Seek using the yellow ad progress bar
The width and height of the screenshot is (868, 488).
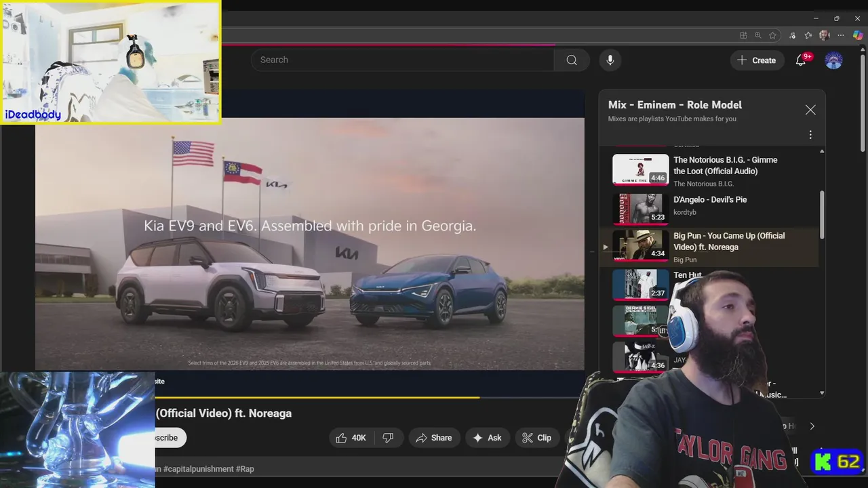coord(317,397)
